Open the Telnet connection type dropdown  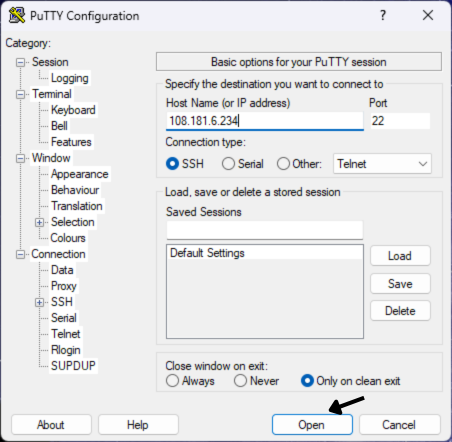(x=382, y=164)
